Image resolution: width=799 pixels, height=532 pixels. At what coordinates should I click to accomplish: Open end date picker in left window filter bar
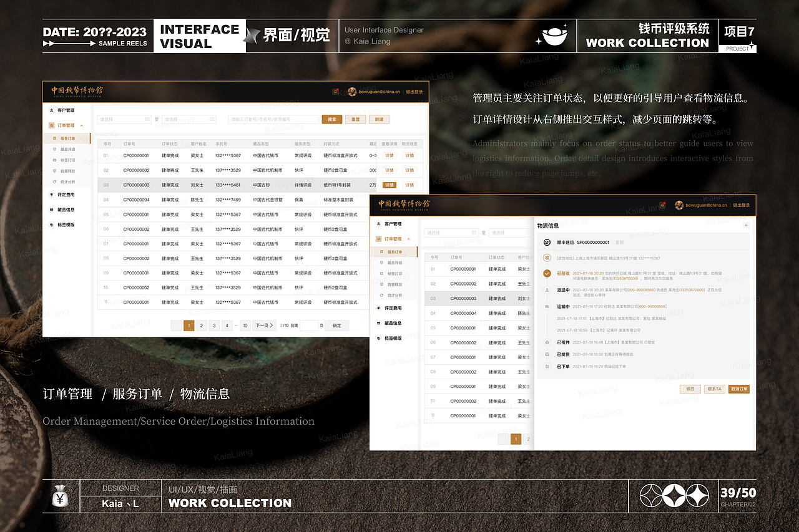click(189, 119)
